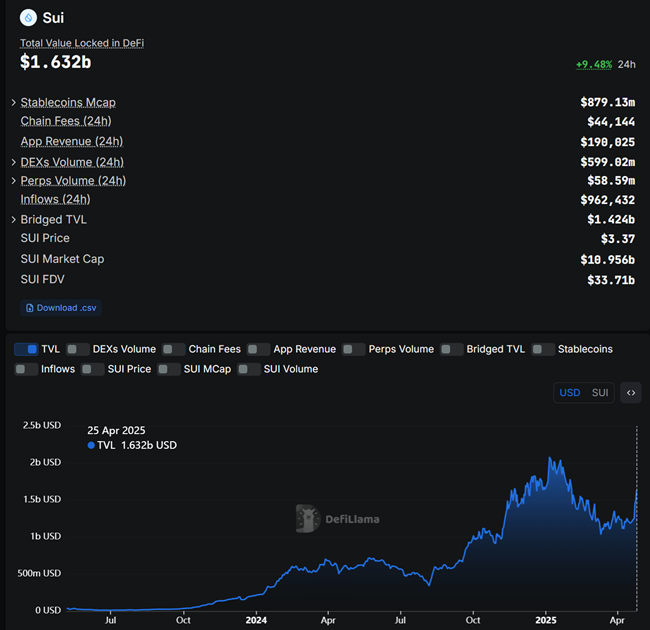Switch on the Stablecoins chart toggle
650x630 pixels.
[x=543, y=349]
